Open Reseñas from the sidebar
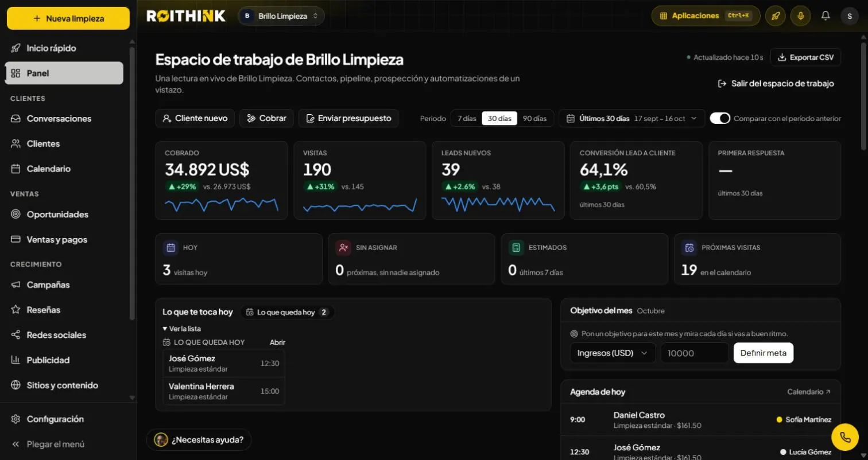 pos(64,310)
